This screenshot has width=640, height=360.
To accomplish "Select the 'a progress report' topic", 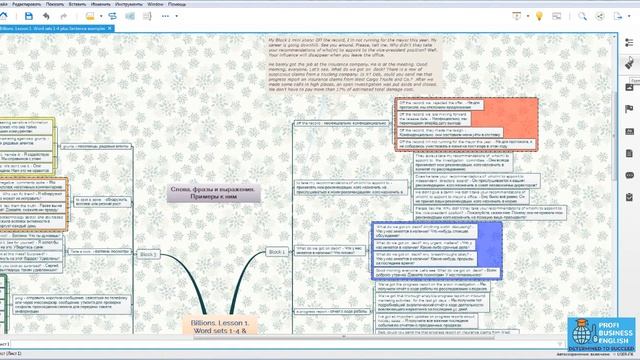I will (332, 311).
